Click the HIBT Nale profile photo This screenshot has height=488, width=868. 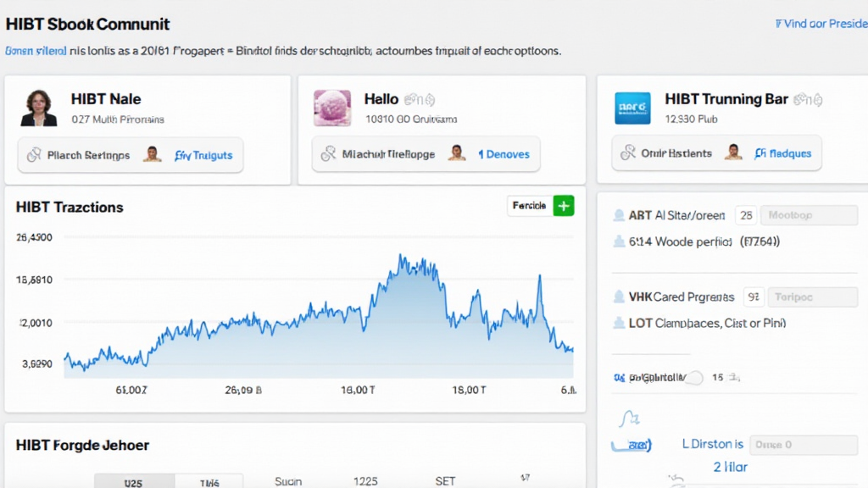tap(38, 108)
